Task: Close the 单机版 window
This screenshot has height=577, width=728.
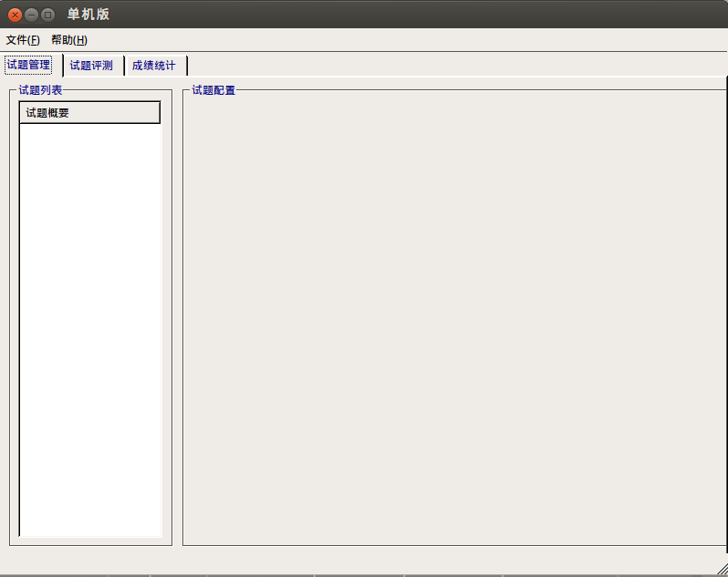Action: click(x=15, y=15)
